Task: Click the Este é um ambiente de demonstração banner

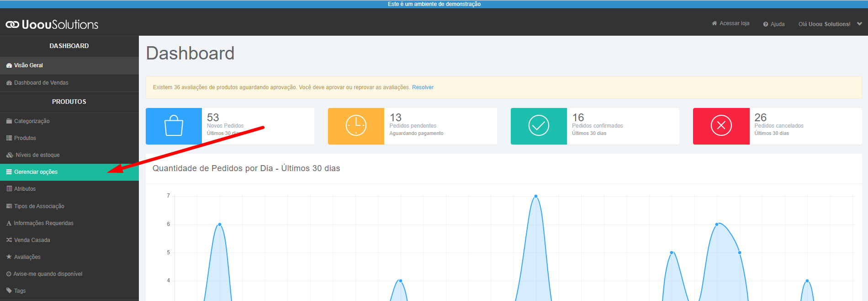Action: 434,4
